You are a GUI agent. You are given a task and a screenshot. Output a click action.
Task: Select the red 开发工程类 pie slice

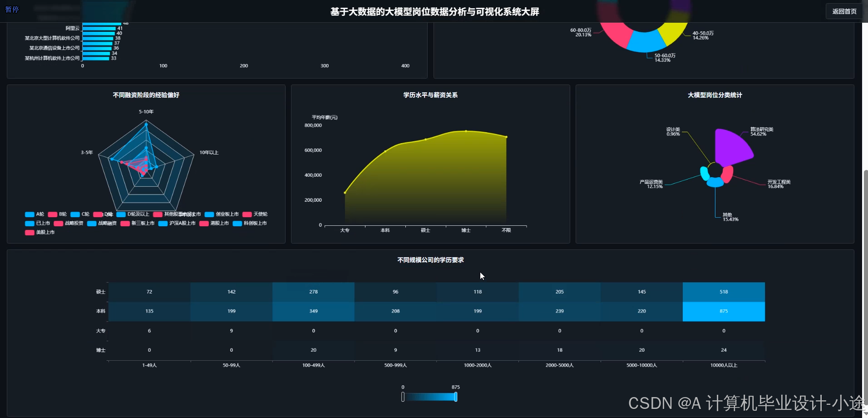point(728,174)
